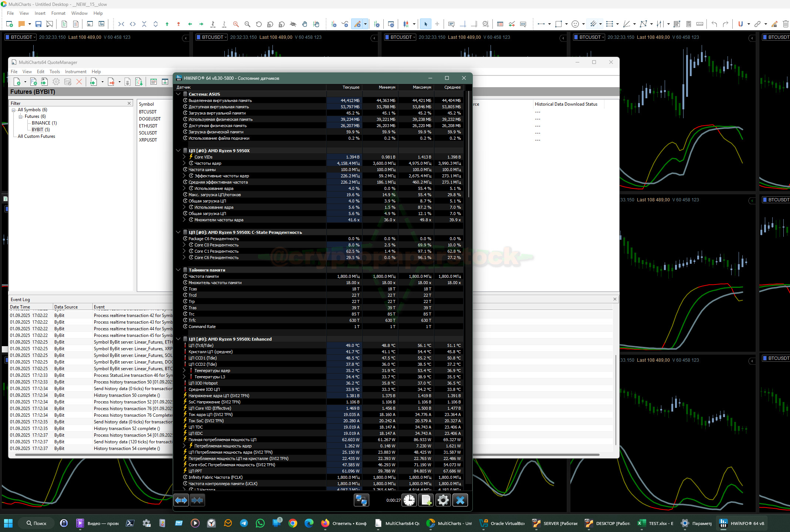Image resolution: width=790 pixels, height=532 pixels.
Task: Toggle the hide drawings eye icon
Action: click(x=293, y=24)
